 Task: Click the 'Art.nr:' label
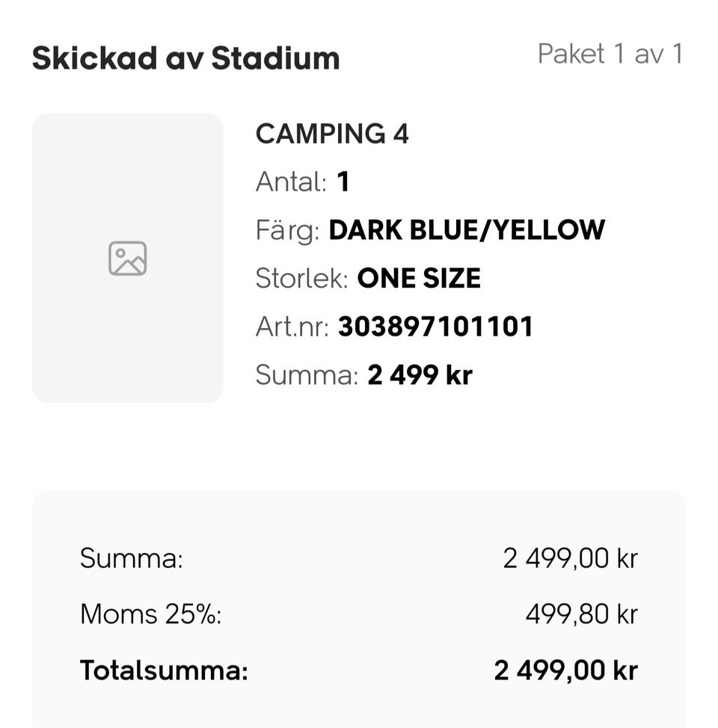tap(292, 327)
